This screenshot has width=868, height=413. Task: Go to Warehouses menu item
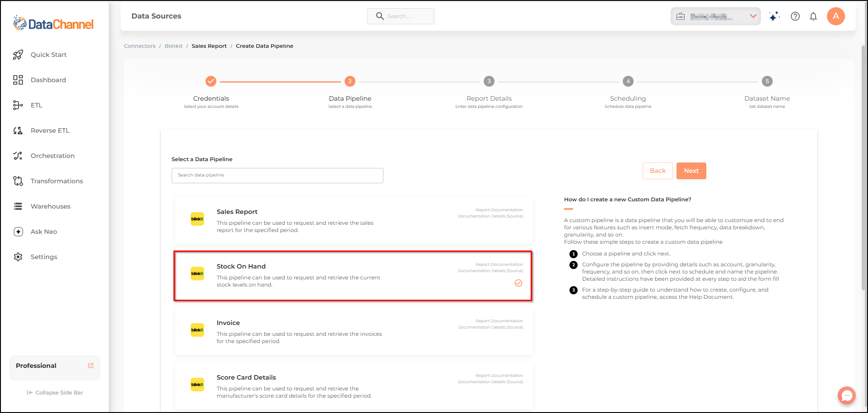tap(51, 206)
